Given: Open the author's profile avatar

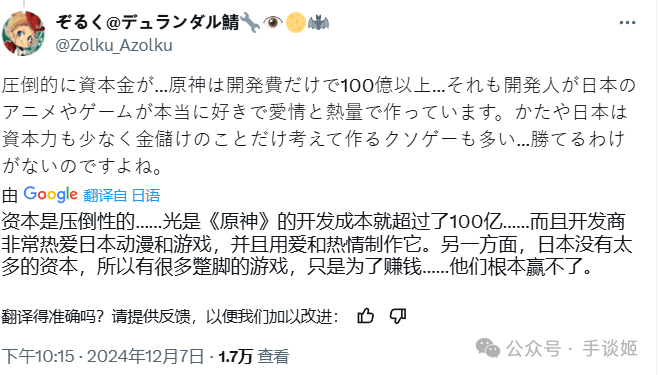Looking at the screenshot, I should point(24,33).
